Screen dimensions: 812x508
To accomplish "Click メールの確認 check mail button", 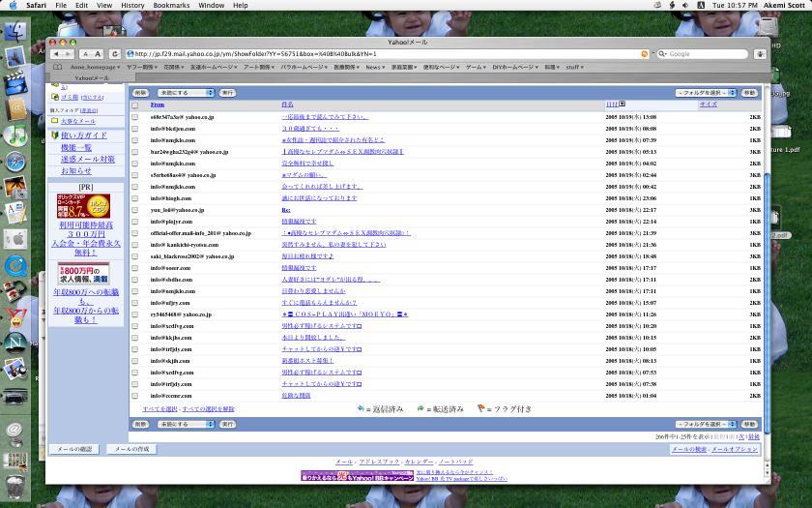I will pyautogui.click(x=74, y=449).
